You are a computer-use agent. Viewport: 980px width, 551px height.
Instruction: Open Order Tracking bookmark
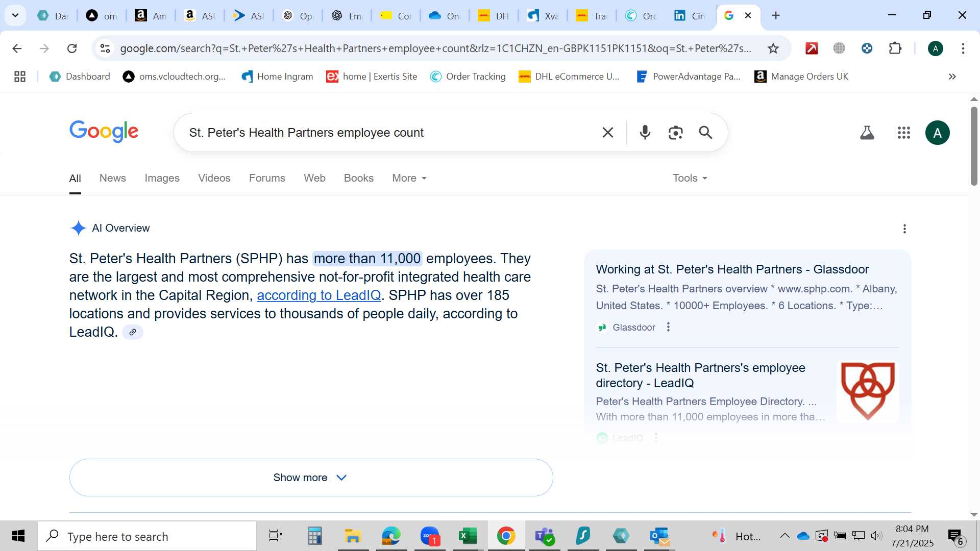coord(468,77)
